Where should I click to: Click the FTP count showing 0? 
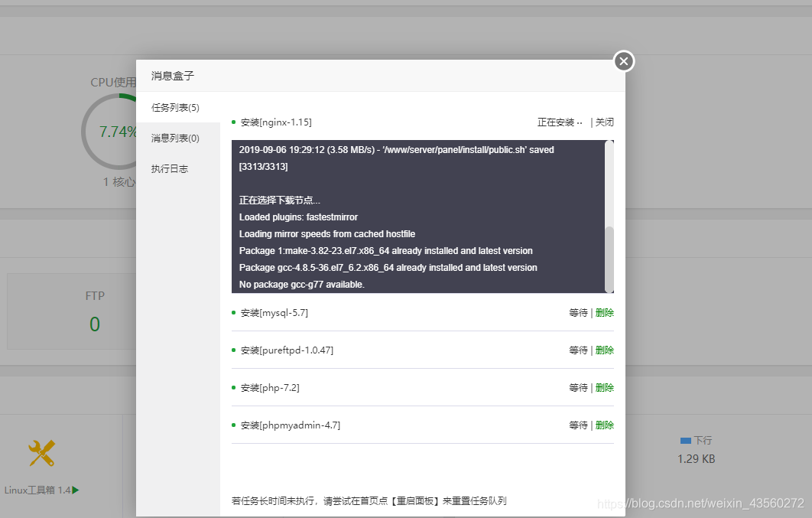pyautogui.click(x=94, y=324)
